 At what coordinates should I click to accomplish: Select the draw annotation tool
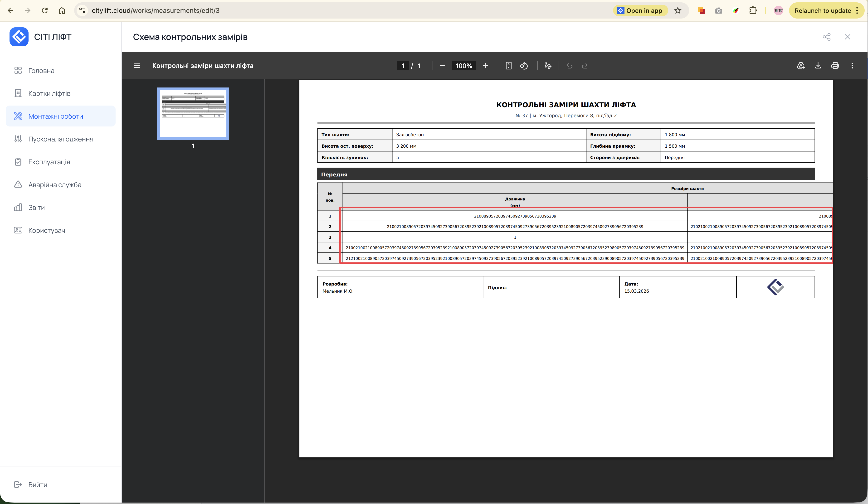coord(548,66)
